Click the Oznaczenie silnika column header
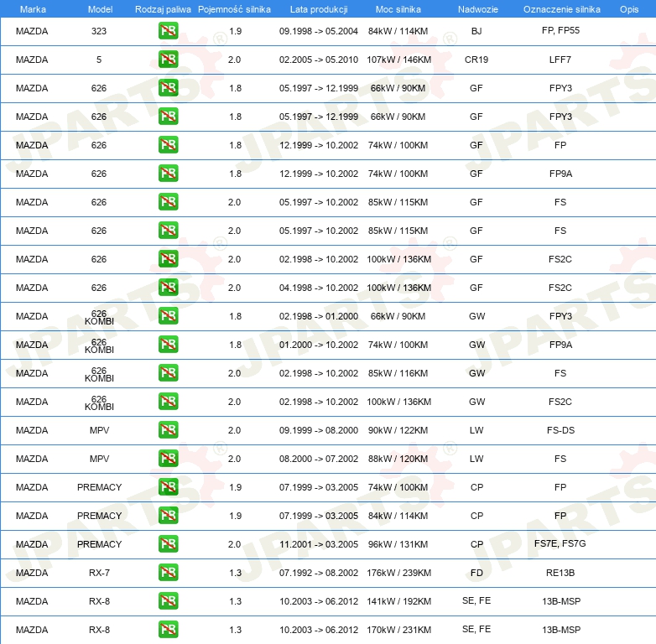Screen dimensions: 656x644 click(x=562, y=9)
